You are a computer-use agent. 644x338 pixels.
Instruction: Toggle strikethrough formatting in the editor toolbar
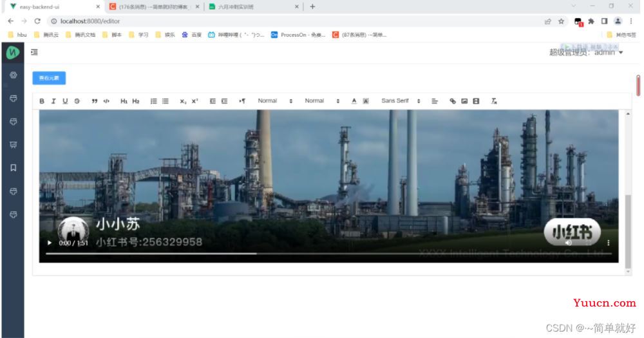[77, 101]
